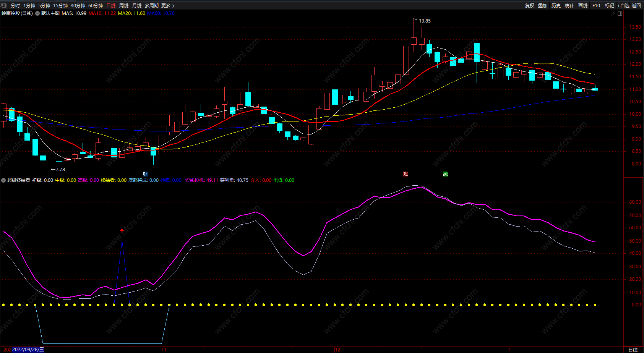Viewport: 644px width, 353px height.
Task: Click the 2022/09/28 date label on timeline
Action: coord(28,350)
